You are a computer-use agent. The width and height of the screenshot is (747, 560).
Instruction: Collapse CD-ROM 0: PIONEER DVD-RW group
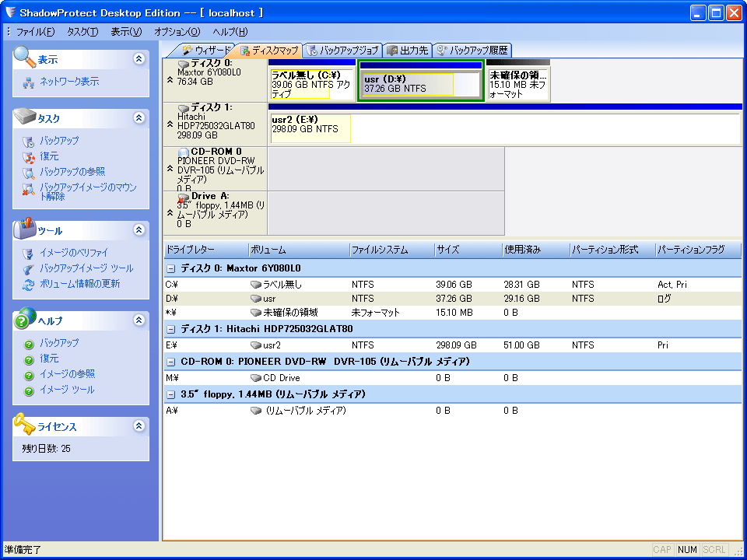170,362
